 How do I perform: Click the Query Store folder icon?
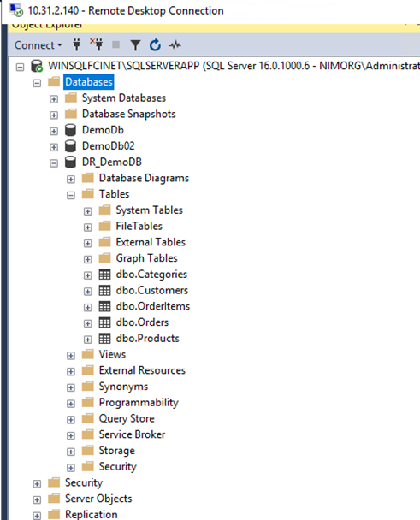[x=88, y=418]
